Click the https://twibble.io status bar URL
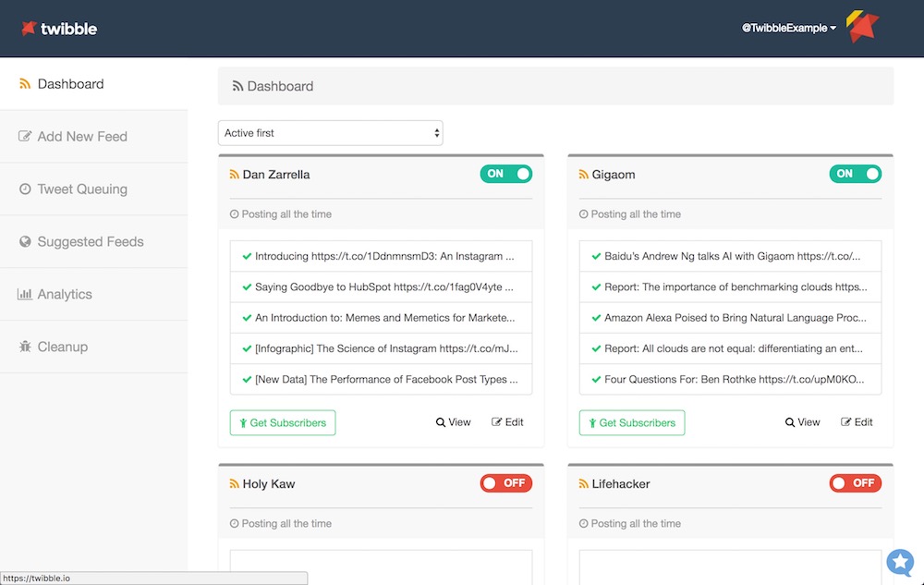 (37, 578)
